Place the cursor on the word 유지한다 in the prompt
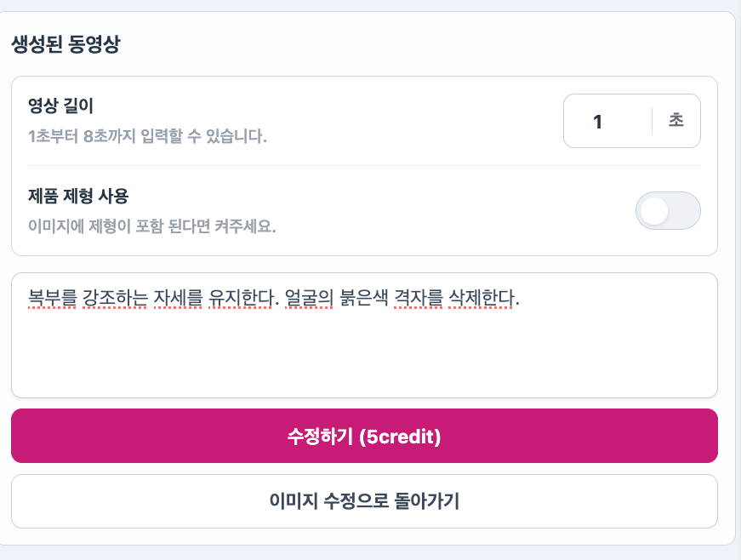The height and width of the screenshot is (560, 741). click(x=242, y=298)
